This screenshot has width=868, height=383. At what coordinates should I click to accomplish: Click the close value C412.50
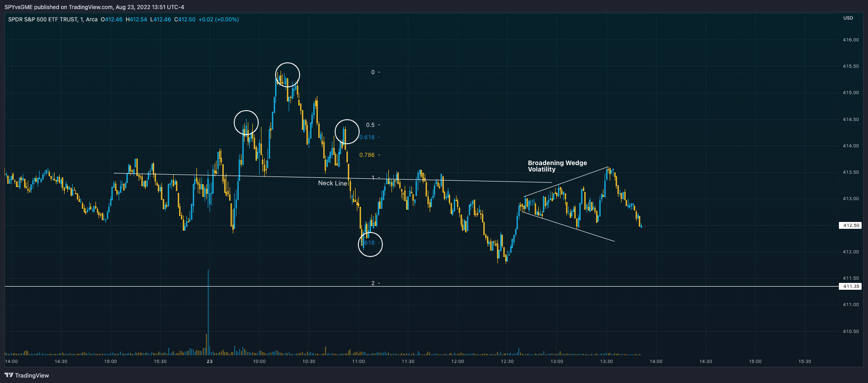click(x=185, y=20)
